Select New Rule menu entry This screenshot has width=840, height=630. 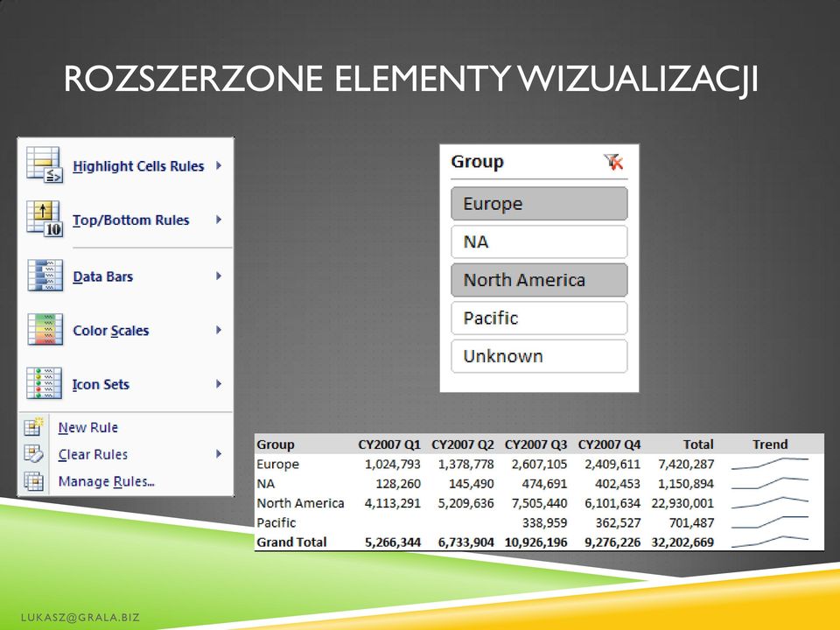click(x=126, y=427)
